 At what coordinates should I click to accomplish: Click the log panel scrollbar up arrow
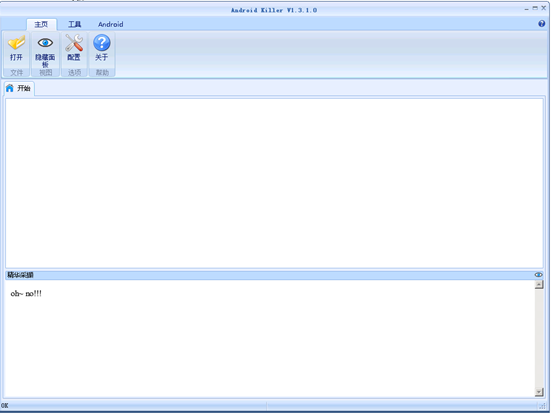539,285
